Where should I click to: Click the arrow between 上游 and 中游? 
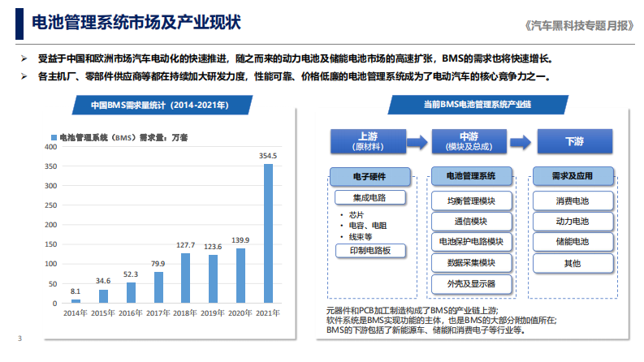pos(417,143)
